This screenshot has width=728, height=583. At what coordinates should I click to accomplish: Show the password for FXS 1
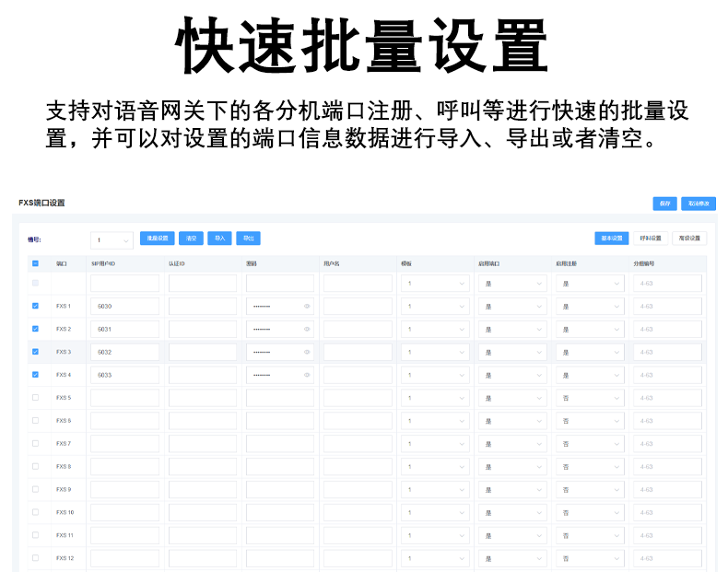(307, 306)
